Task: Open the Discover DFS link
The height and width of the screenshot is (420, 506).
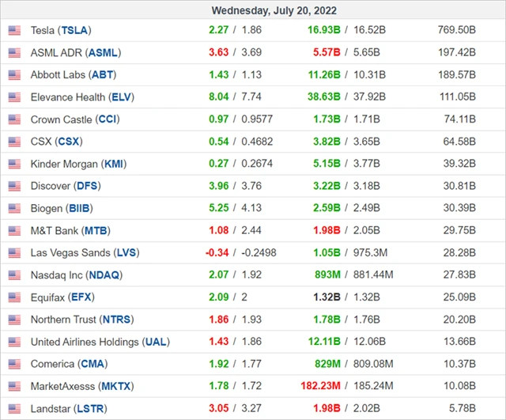Action: 89,187
